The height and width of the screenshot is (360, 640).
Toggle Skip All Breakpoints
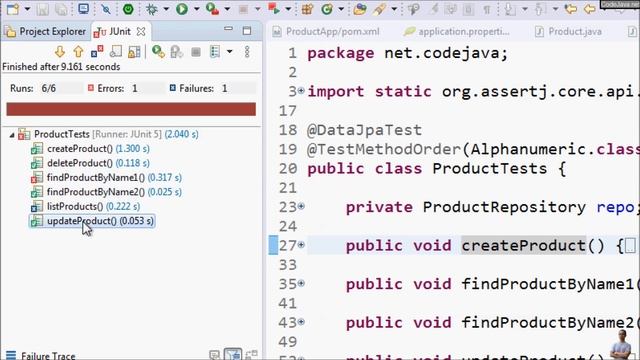coord(106,9)
